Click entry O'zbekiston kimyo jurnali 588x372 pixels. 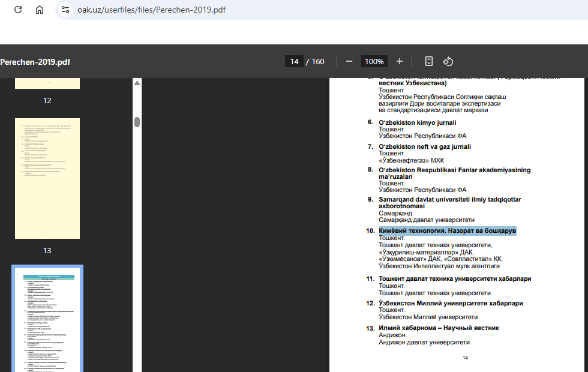(x=417, y=122)
